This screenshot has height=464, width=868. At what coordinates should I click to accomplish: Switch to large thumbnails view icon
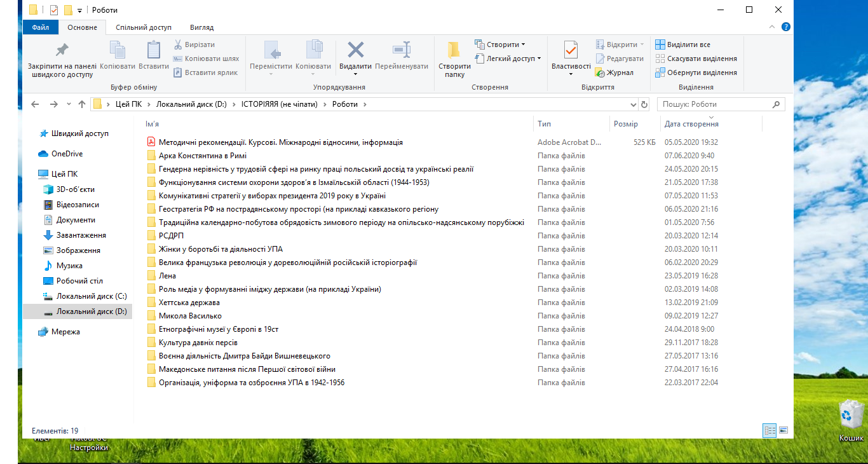(783, 430)
